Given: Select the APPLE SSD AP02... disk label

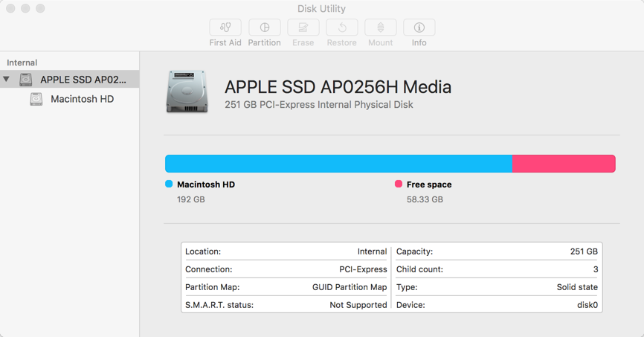Looking at the screenshot, I should [x=83, y=80].
